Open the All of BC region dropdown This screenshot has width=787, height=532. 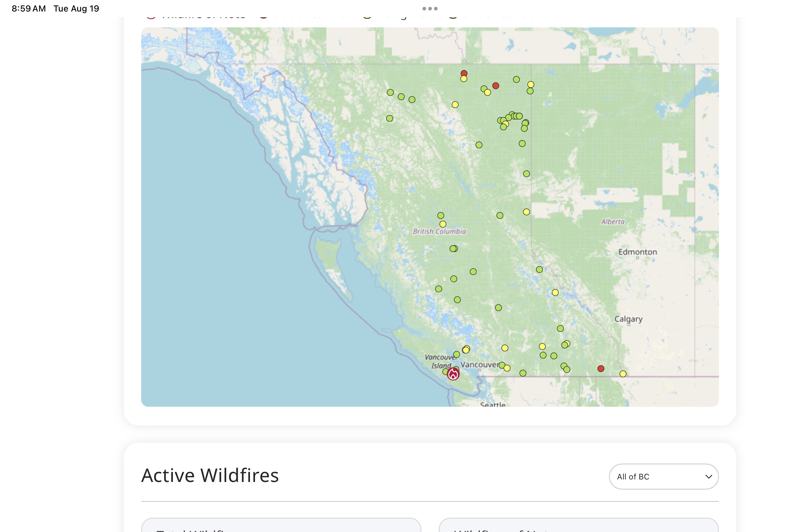click(x=664, y=477)
